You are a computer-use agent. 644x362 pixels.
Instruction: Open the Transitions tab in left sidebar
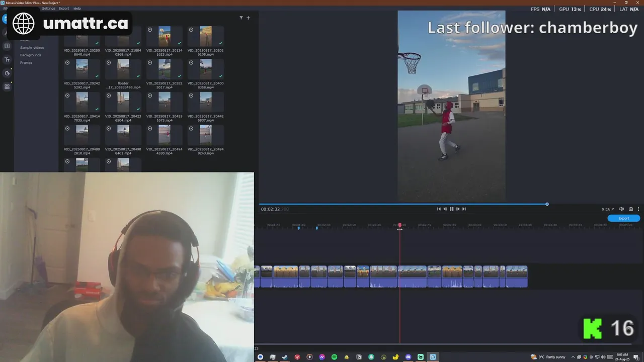click(7, 46)
